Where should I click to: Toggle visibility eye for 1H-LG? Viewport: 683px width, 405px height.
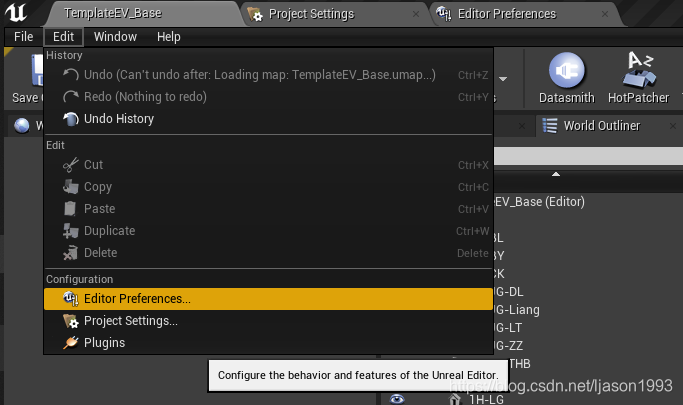point(397,399)
